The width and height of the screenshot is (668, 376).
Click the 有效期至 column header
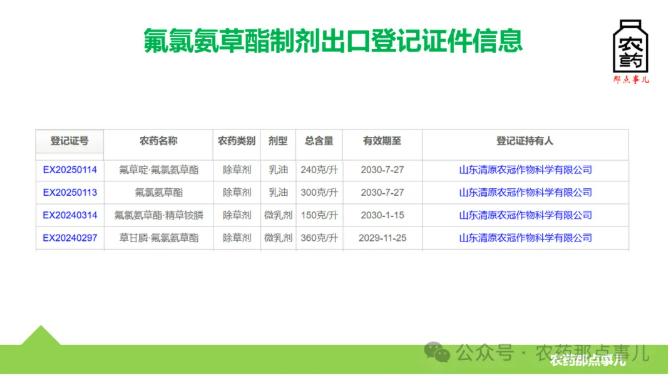[x=382, y=141]
